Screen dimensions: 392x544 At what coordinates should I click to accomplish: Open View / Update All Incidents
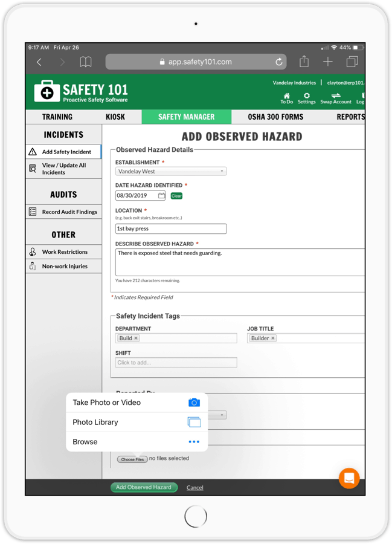pyautogui.click(x=63, y=169)
